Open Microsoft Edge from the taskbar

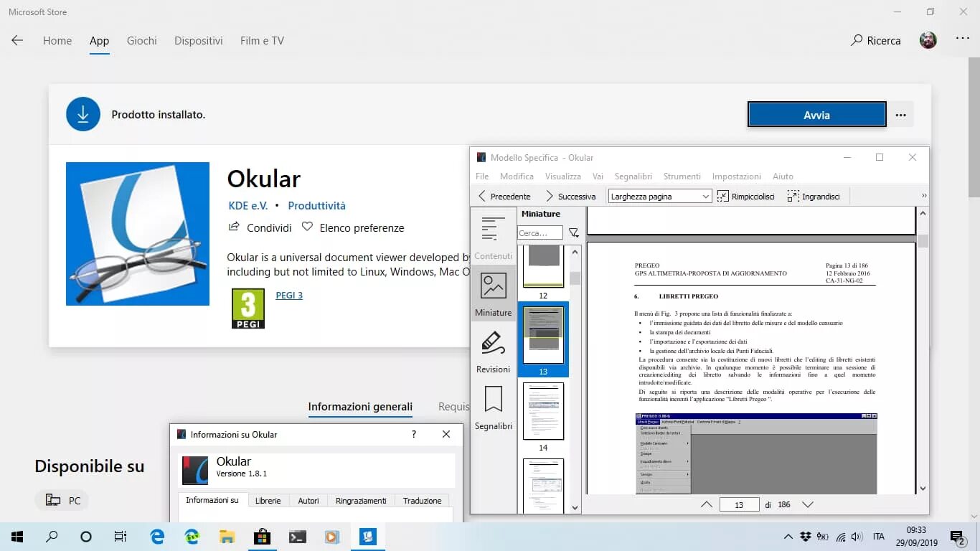157,537
